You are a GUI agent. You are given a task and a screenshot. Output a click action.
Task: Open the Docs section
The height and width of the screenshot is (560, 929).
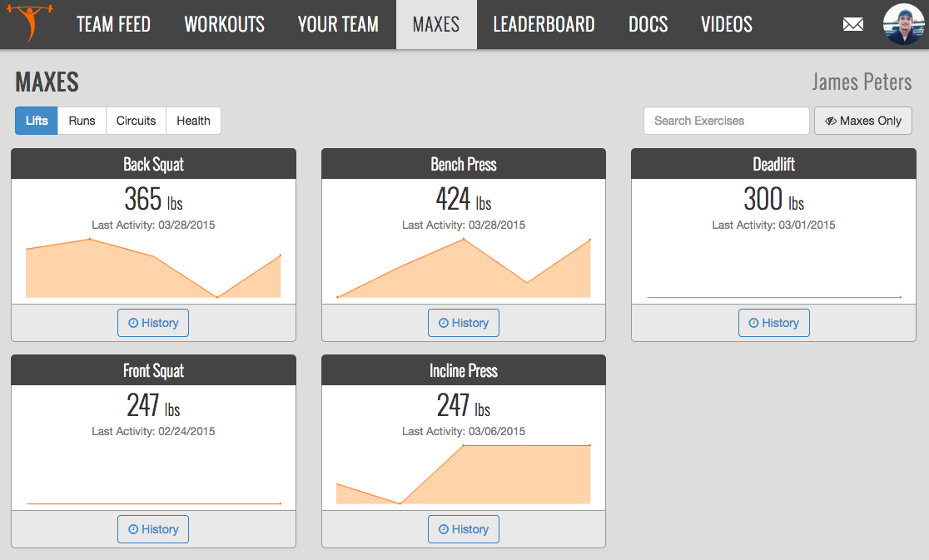tap(648, 24)
